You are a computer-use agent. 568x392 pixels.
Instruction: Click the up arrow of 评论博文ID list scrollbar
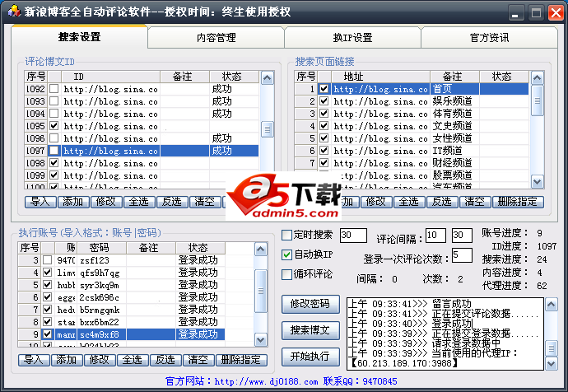pos(268,77)
